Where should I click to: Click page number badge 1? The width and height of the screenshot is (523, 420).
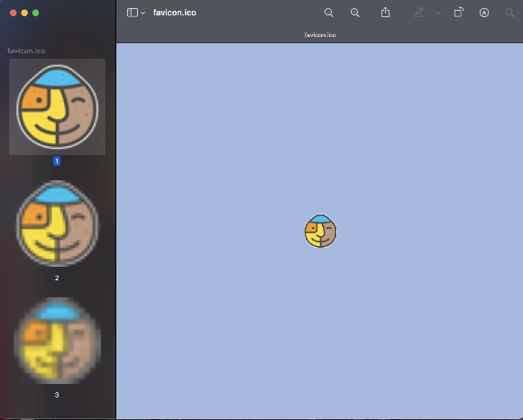[x=57, y=161]
